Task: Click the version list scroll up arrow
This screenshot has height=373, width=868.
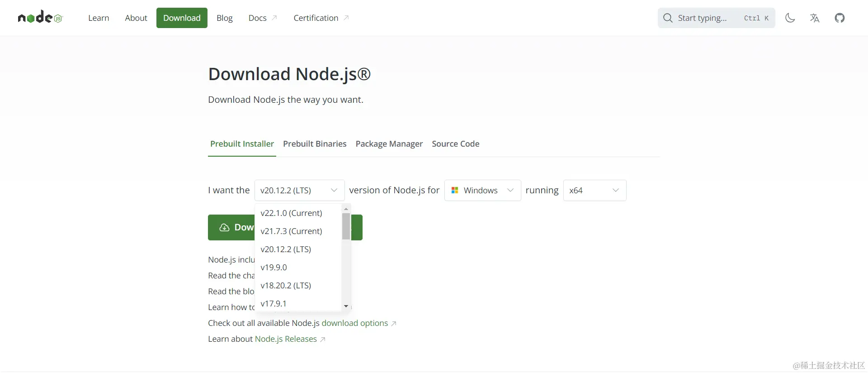Action: [x=346, y=209]
